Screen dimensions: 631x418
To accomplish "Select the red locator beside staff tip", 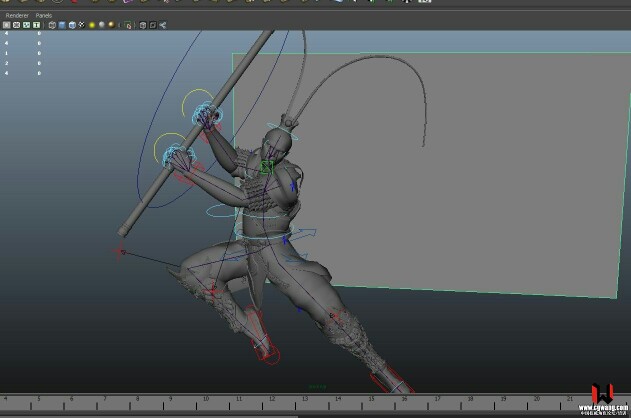I will coord(120,251).
